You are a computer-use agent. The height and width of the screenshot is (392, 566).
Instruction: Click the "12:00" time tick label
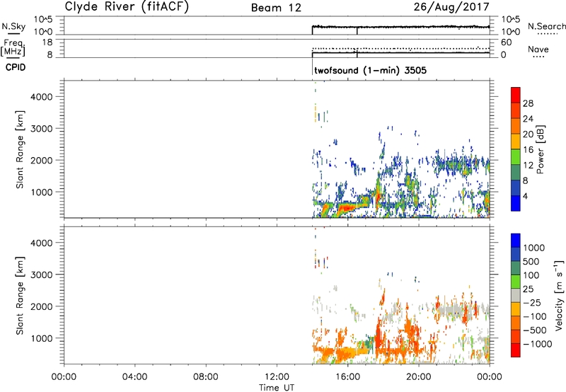coord(277,377)
